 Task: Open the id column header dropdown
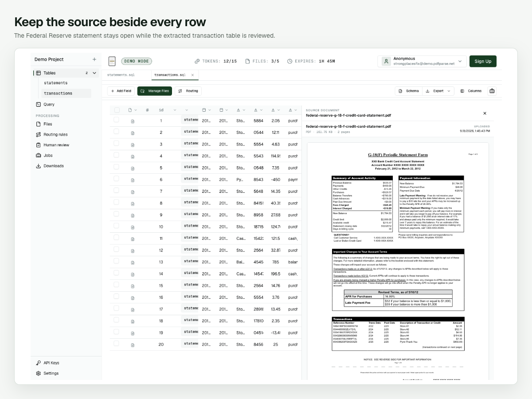175,110
